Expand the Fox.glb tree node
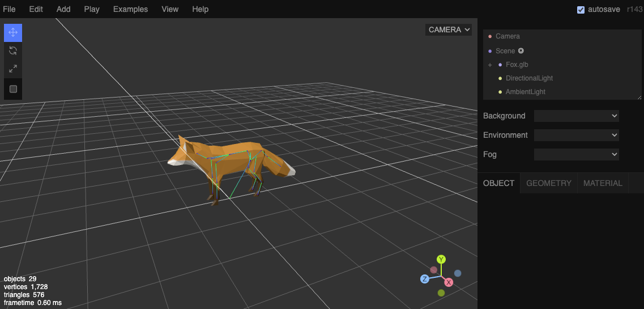This screenshot has height=309, width=644. (x=490, y=65)
